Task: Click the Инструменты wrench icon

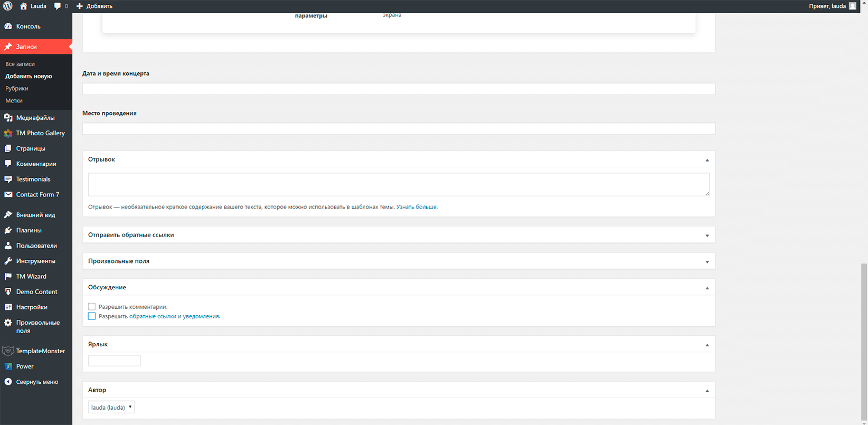Action: coord(8,261)
